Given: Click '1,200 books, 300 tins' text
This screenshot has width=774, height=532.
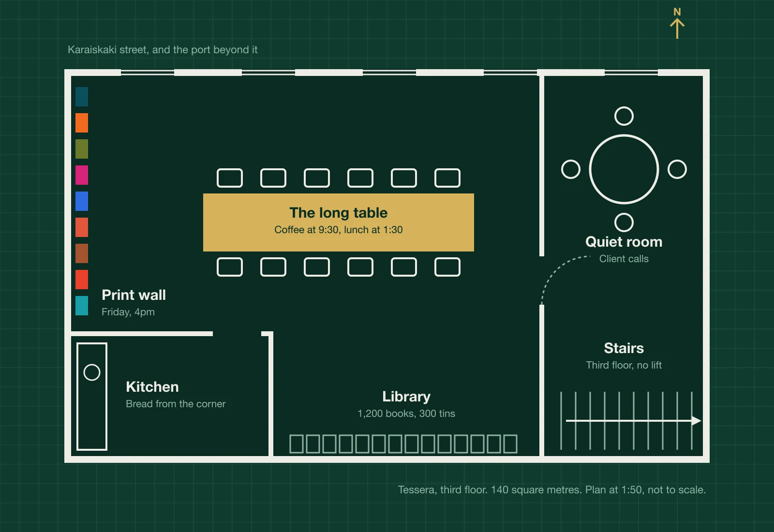Looking at the screenshot, I should (406, 414).
